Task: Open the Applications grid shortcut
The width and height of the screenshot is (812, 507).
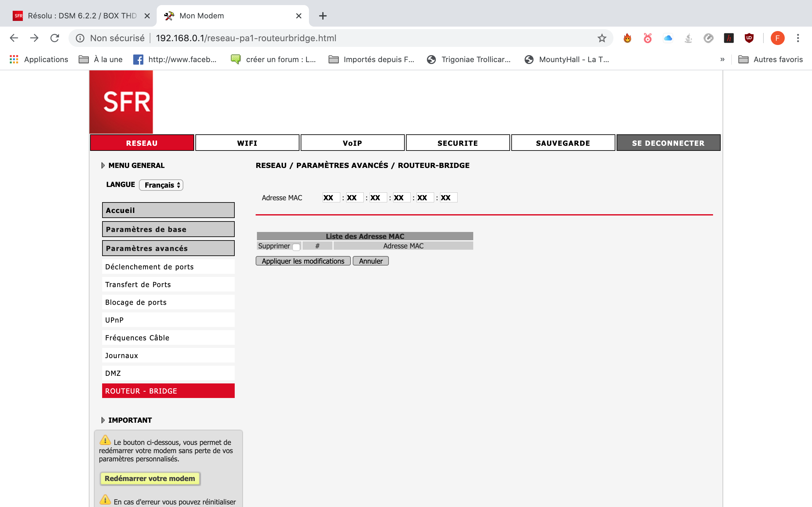Action: [x=14, y=59]
